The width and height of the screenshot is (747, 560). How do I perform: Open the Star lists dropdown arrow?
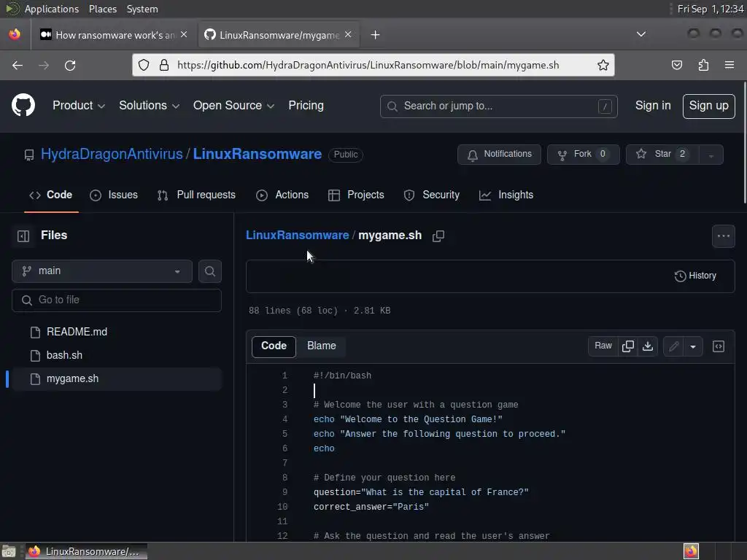(x=711, y=155)
